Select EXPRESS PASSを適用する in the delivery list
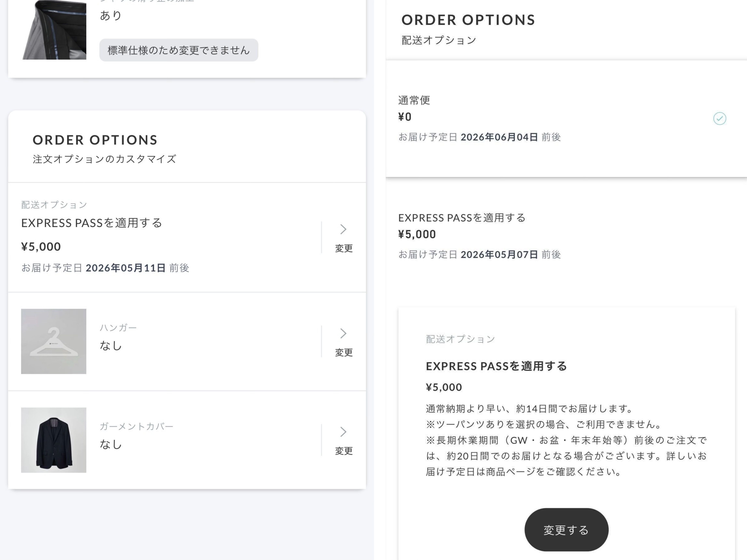Viewport: 747px width, 560px height. pyautogui.click(x=462, y=218)
